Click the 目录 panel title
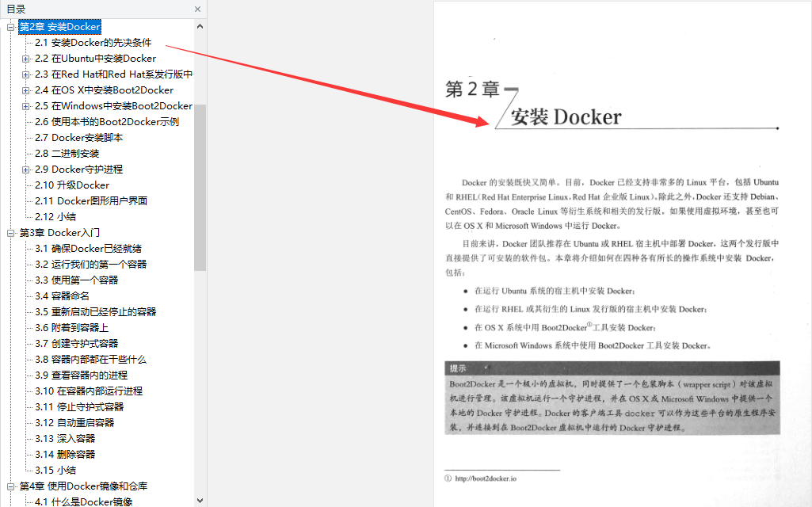Viewport: 812px width, 507px height. (16, 10)
